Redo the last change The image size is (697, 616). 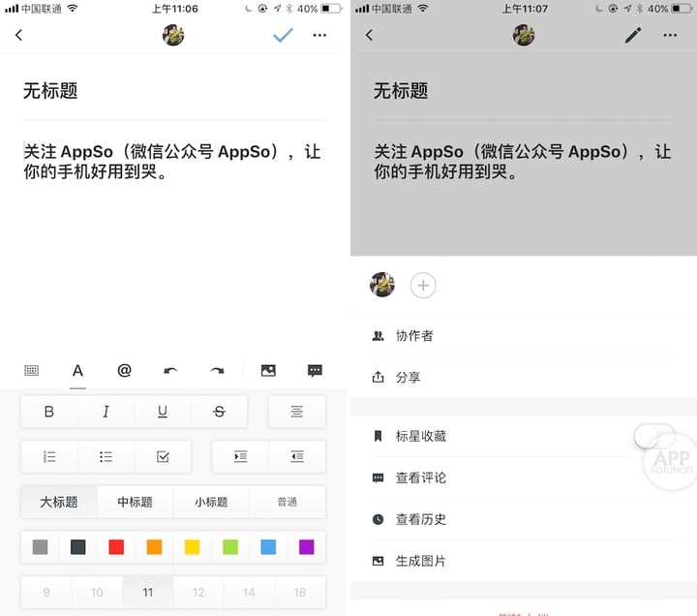click(217, 371)
